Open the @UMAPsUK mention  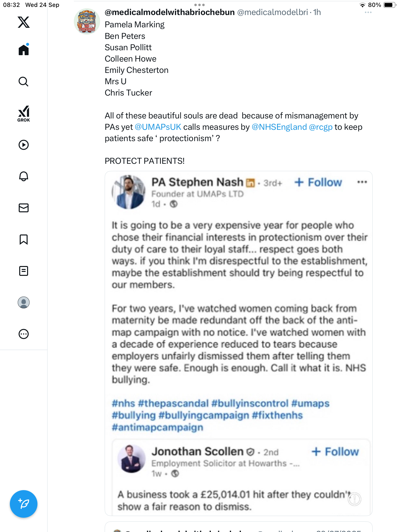[158, 127]
